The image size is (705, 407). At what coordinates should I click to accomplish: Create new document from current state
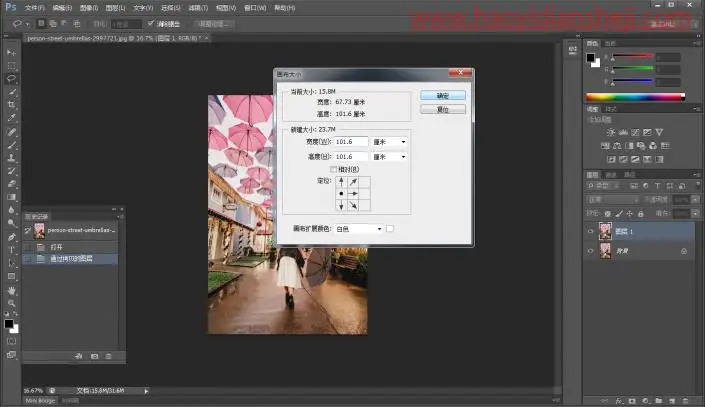tap(79, 356)
